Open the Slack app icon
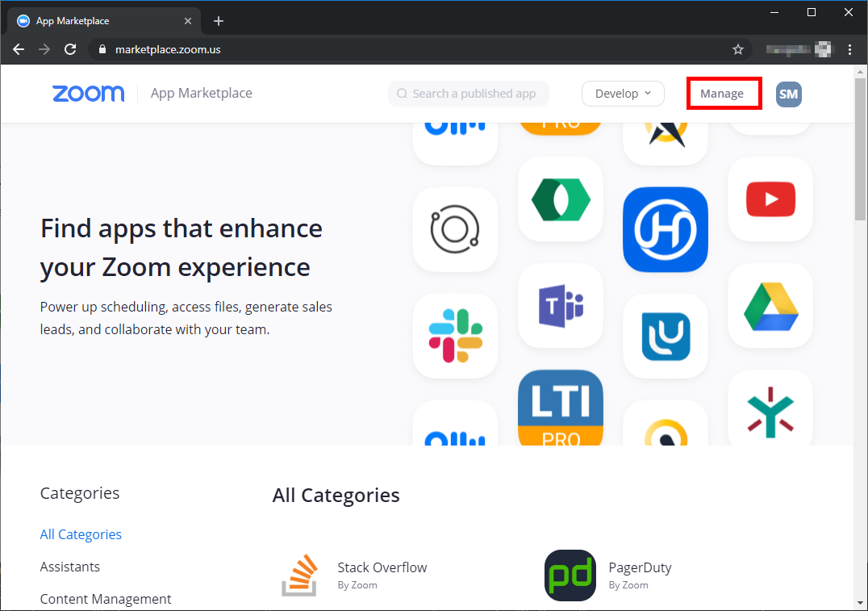The width and height of the screenshot is (868, 611). (455, 336)
